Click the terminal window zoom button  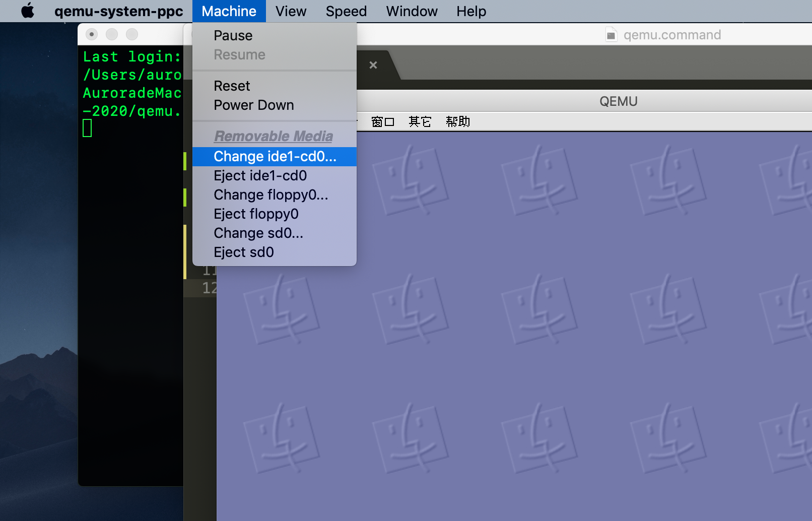[132, 34]
